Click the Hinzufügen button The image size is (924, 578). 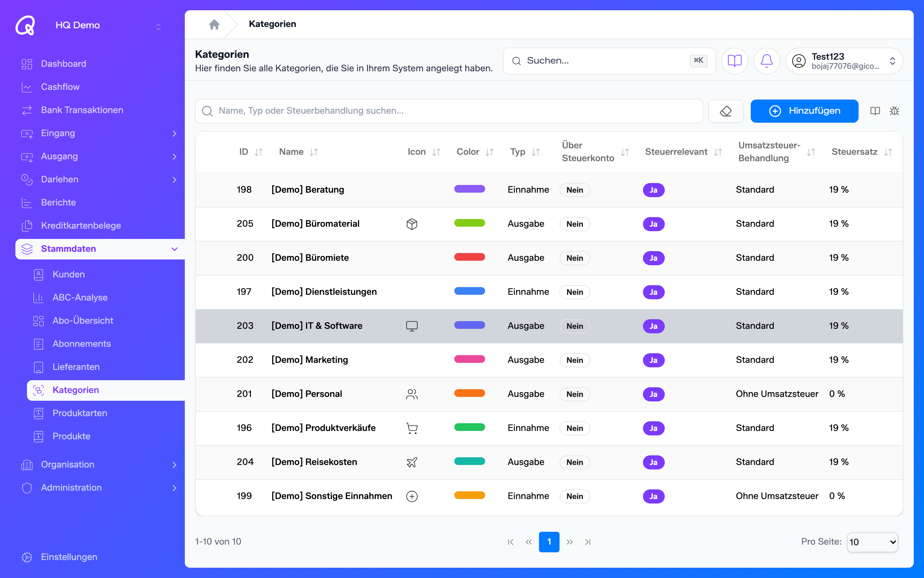coord(805,111)
